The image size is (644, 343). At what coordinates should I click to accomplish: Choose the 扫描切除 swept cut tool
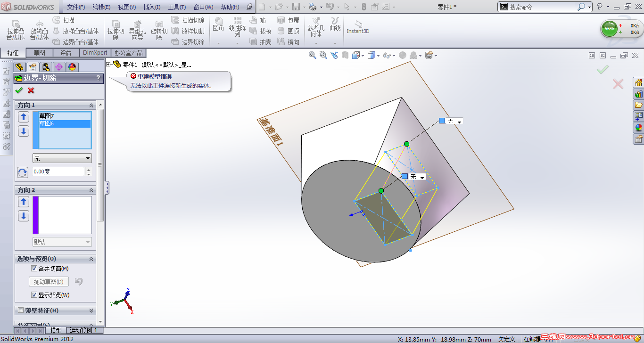pyautogui.click(x=188, y=20)
